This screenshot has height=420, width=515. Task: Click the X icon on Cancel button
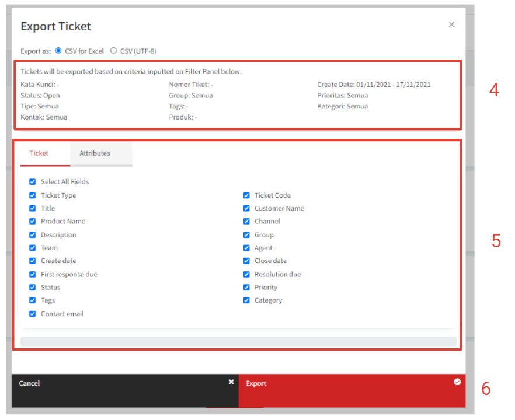click(x=231, y=382)
